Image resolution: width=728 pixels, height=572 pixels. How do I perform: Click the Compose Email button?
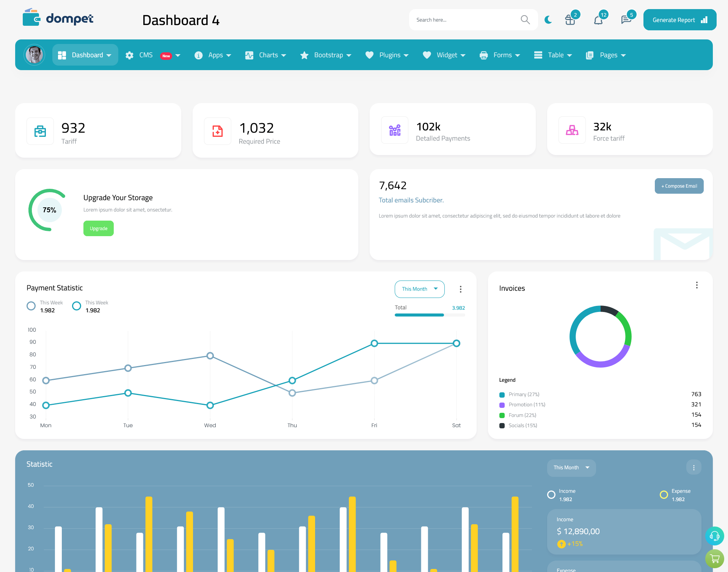click(679, 186)
